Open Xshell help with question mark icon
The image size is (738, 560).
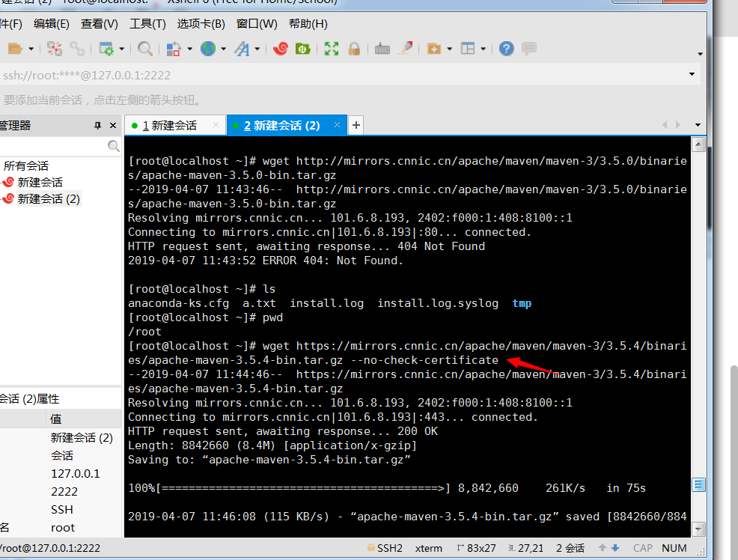point(506,48)
